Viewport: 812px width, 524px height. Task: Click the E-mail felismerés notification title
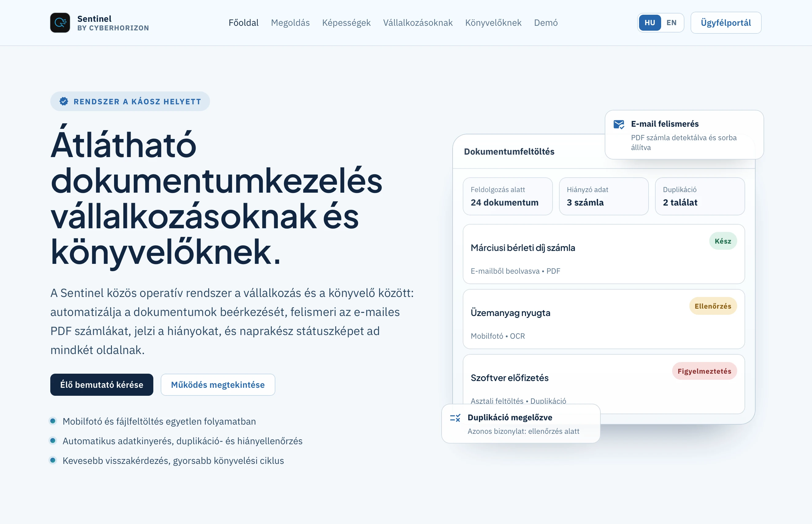click(x=665, y=124)
